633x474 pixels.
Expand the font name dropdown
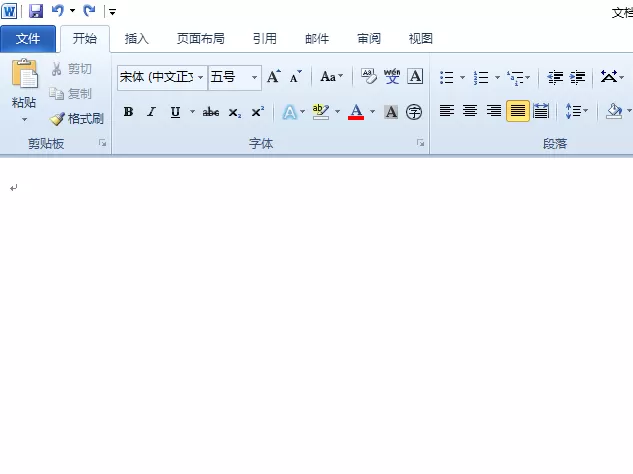[201, 77]
